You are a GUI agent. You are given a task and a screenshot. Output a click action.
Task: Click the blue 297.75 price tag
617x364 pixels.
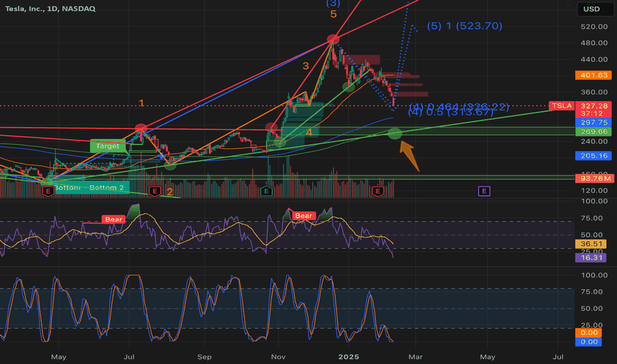click(593, 122)
